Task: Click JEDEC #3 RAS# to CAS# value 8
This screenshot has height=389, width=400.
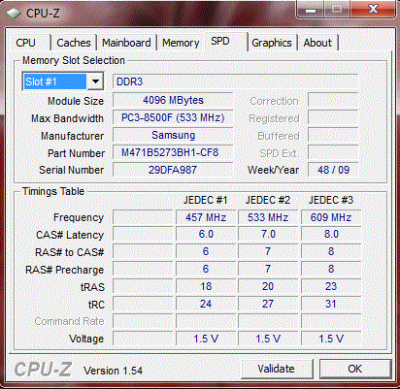Action: 331,251
